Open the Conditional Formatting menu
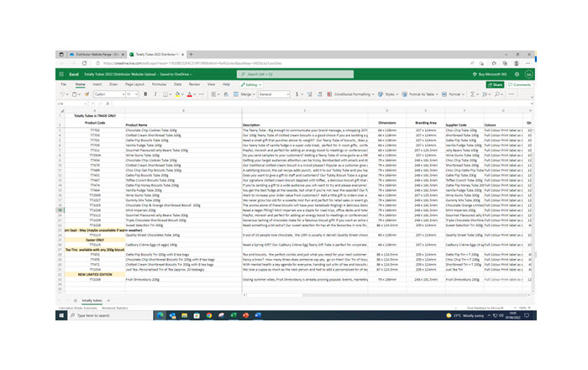 (x=350, y=94)
